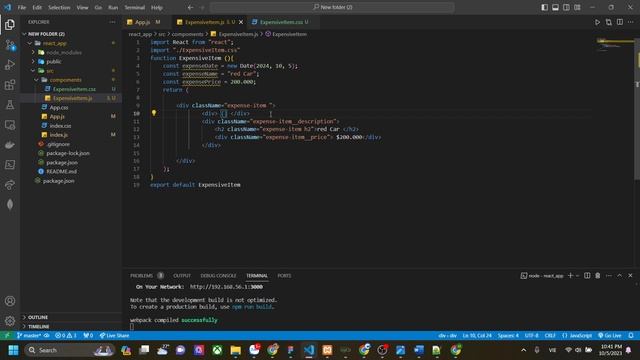The height and width of the screenshot is (360, 640).
Task: Open the Extensions view
Action: pos(10,85)
